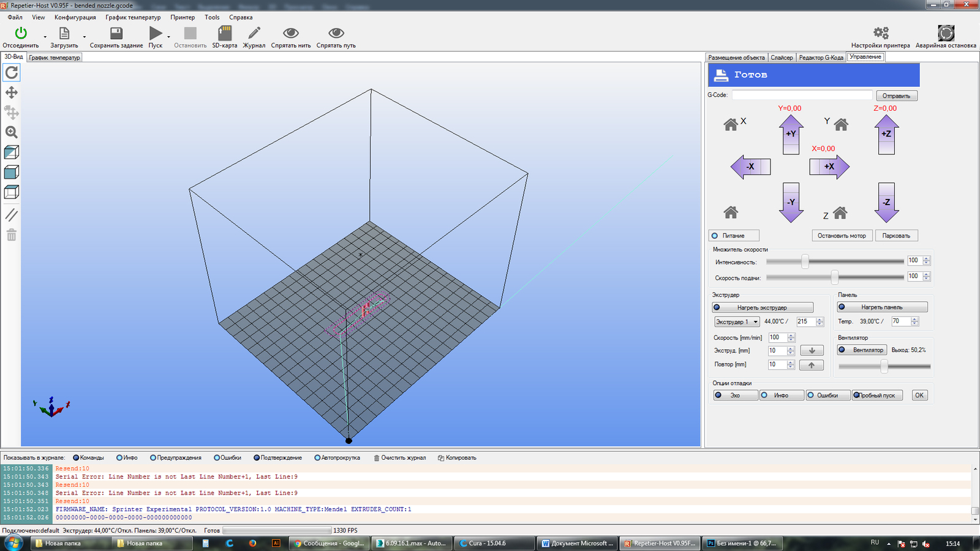Open the Экструдер 1 dropdown
980x551 pixels.
(x=737, y=322)
